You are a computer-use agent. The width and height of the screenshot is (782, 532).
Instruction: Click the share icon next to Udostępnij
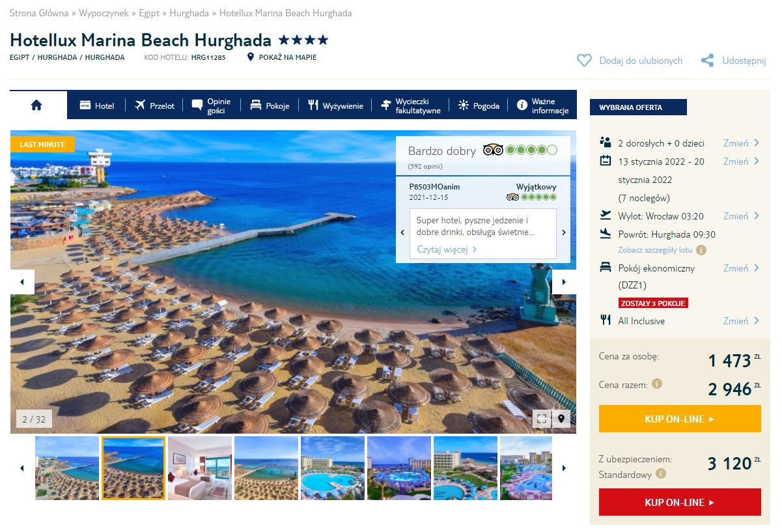click(x=707, y=61)
